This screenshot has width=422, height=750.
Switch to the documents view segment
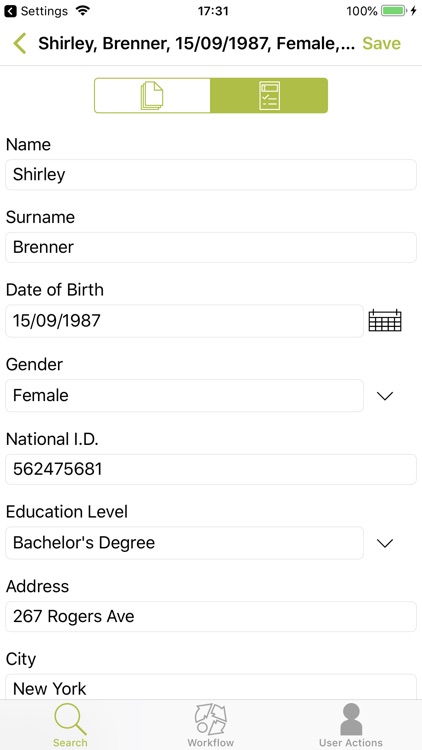152,96
